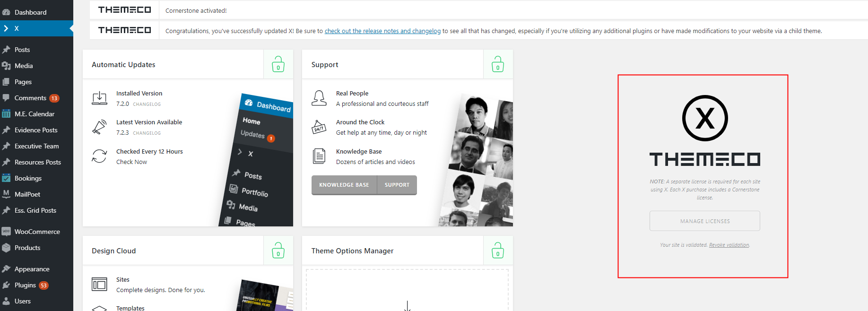
Task: Click the Knowledge Base document icon
Action: 319,156
